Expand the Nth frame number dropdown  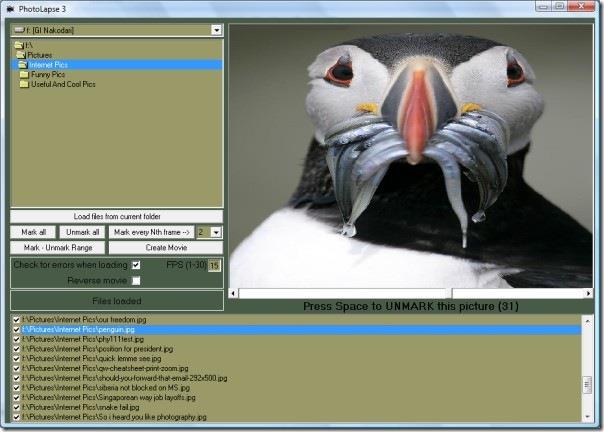click(217, 232)
